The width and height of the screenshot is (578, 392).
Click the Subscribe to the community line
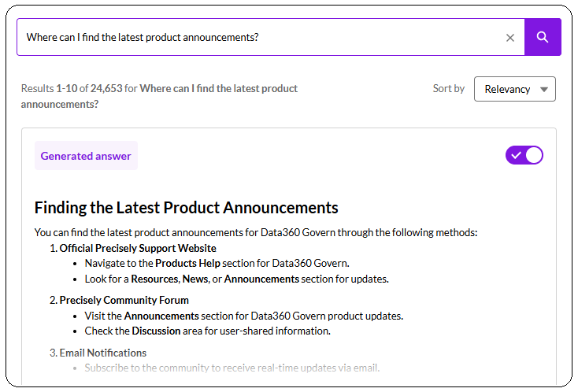point(232,368)
